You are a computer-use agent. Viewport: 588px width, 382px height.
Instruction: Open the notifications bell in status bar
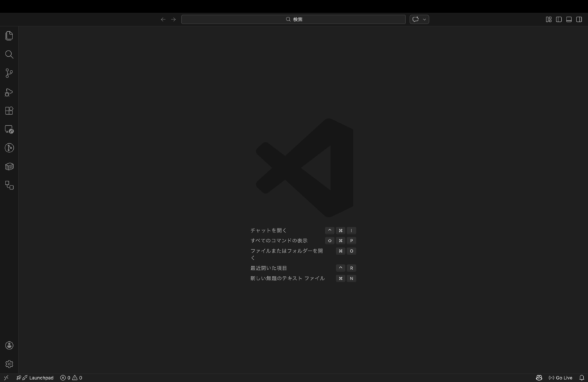581,378
